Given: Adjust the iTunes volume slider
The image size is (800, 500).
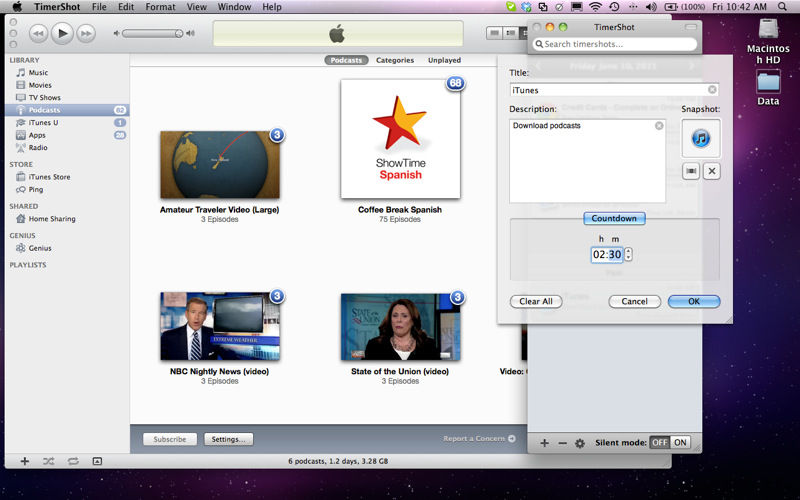Looking at the screenshot, I should coord(153,34).
